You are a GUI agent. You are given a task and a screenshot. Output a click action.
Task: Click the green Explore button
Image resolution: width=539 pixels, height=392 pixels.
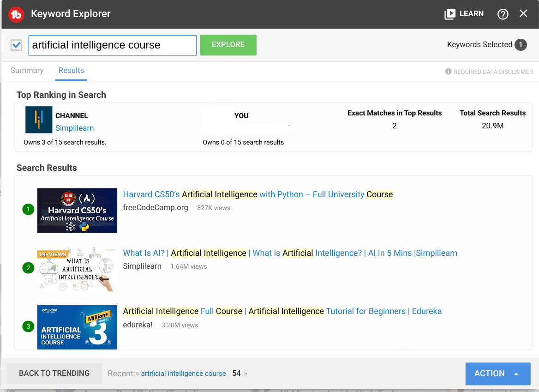(228, 45)
